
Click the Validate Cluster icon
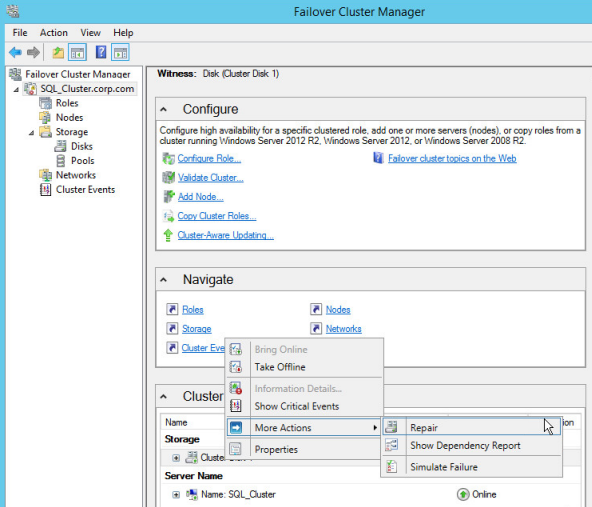click(x=168, y=177)
